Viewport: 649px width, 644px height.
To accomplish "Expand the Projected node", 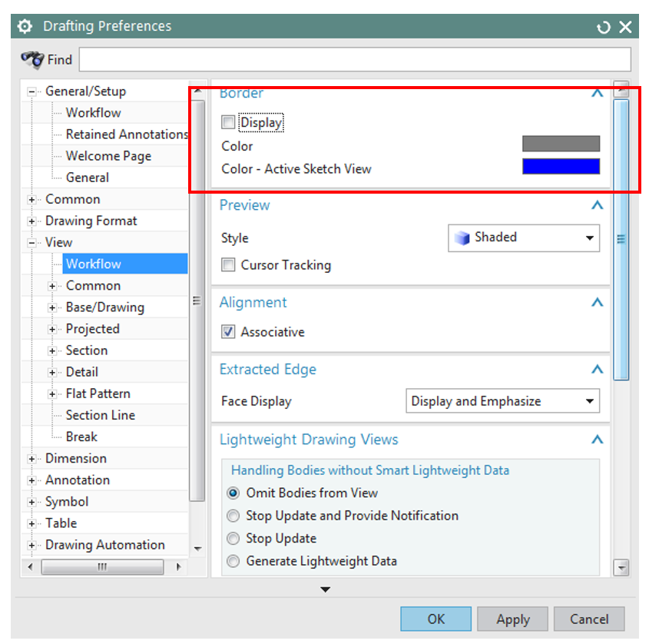I will coord(52,329).
